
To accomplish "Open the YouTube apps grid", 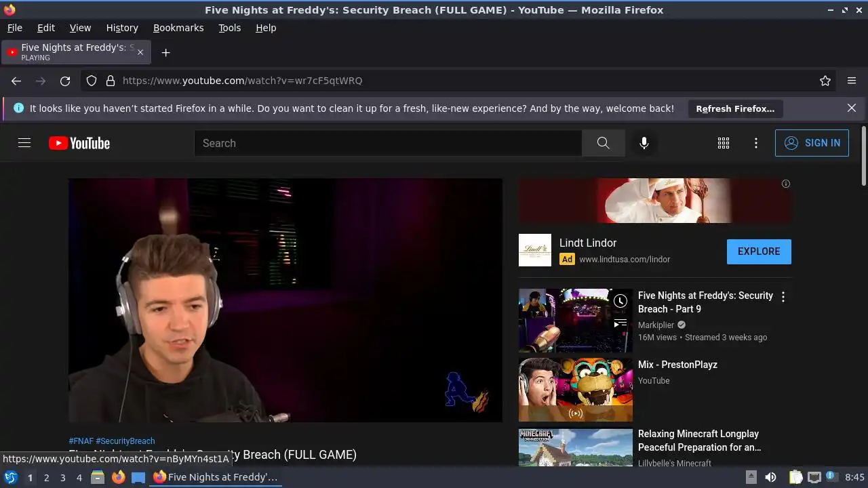I will [724, 143].
